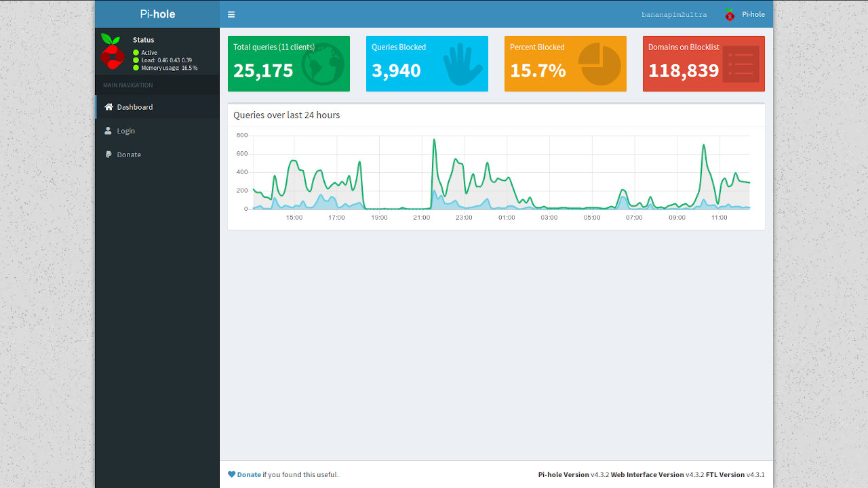The height and width of the screenshot is (488, 868).
Task: Click the Queries over last 24 hours heading
Action: click(287, 115)
